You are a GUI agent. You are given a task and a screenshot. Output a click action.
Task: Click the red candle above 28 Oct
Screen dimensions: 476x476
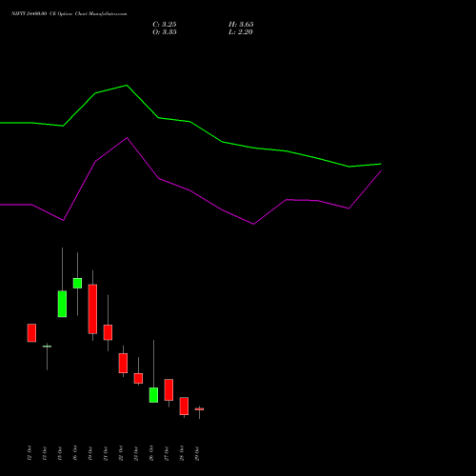184,407
